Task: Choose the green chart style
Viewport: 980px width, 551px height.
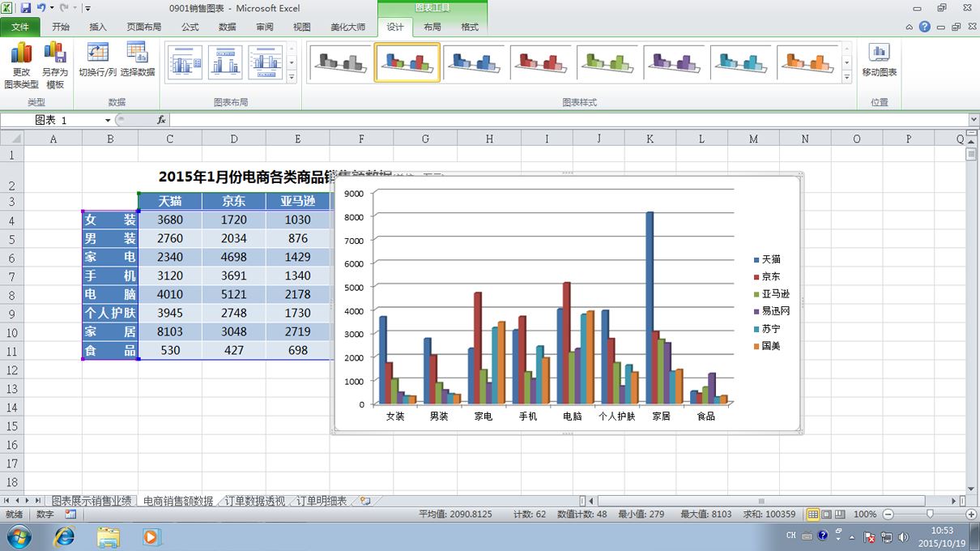Action: click(x=609, y=62)
